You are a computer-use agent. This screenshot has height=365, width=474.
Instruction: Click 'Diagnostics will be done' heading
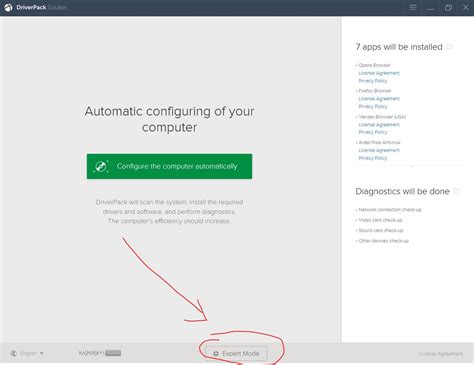click(402, 191)
